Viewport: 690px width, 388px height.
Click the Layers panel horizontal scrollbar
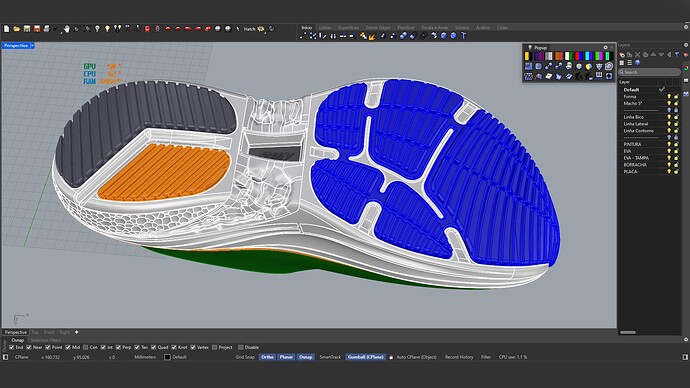pos(628,333)
